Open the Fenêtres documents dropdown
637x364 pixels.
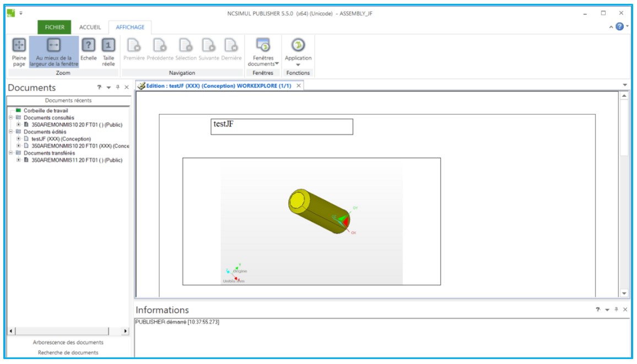pos(263,52)
